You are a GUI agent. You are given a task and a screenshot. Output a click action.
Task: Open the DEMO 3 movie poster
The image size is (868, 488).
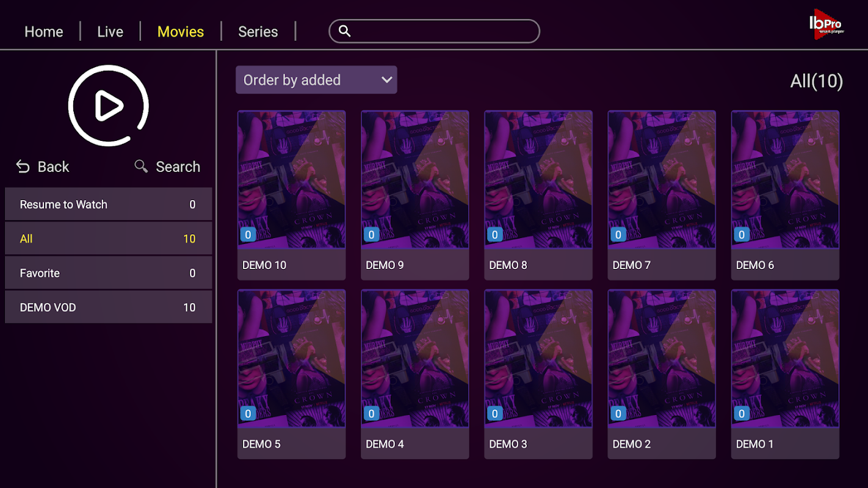coord(538,359)
